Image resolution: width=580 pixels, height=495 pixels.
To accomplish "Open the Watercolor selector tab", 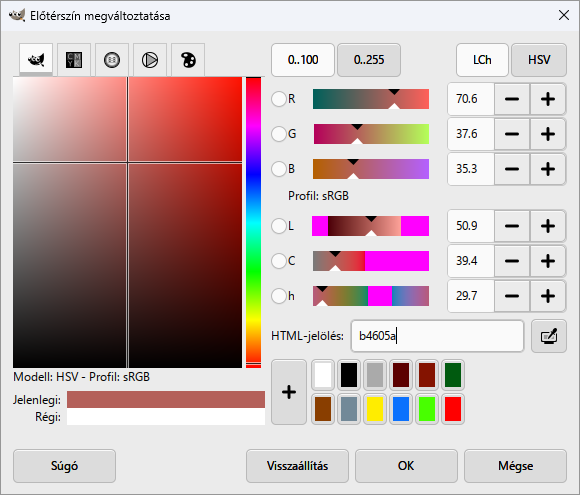I will (x=112, y=60).
